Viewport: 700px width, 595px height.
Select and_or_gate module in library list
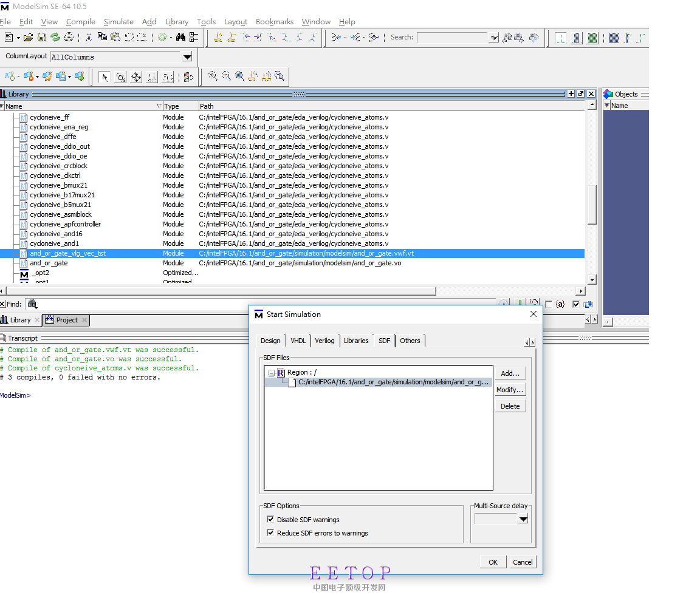pyautogui.click(x=49, y=263)
